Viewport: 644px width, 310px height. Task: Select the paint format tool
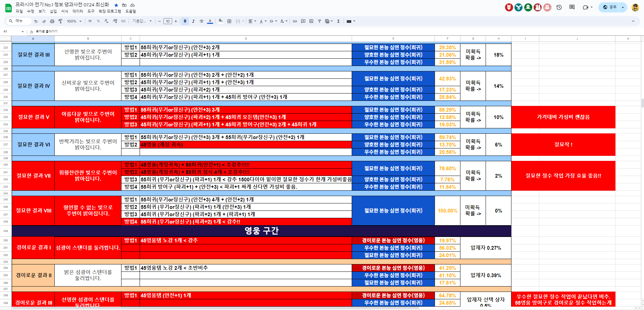click(x=60, y=21)
